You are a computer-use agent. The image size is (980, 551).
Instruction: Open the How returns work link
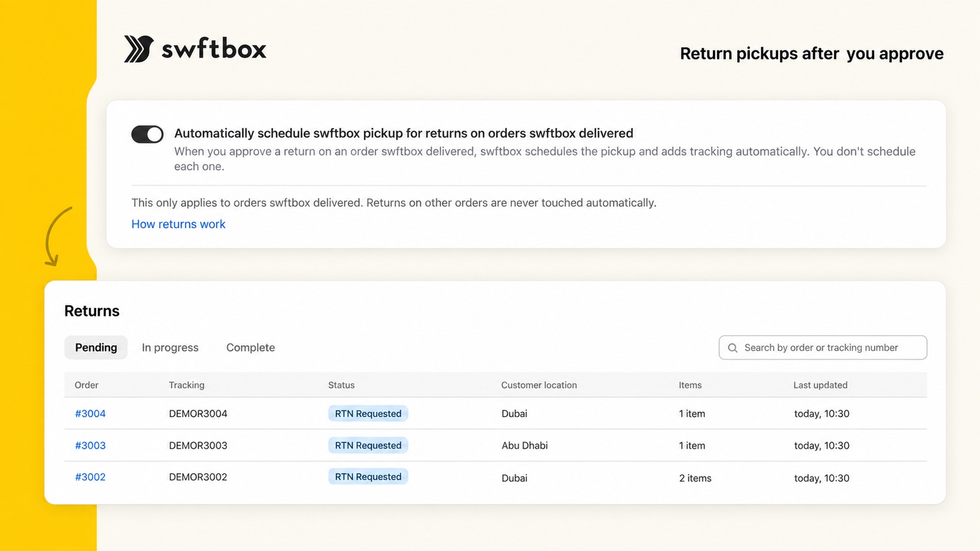(178, 224)
